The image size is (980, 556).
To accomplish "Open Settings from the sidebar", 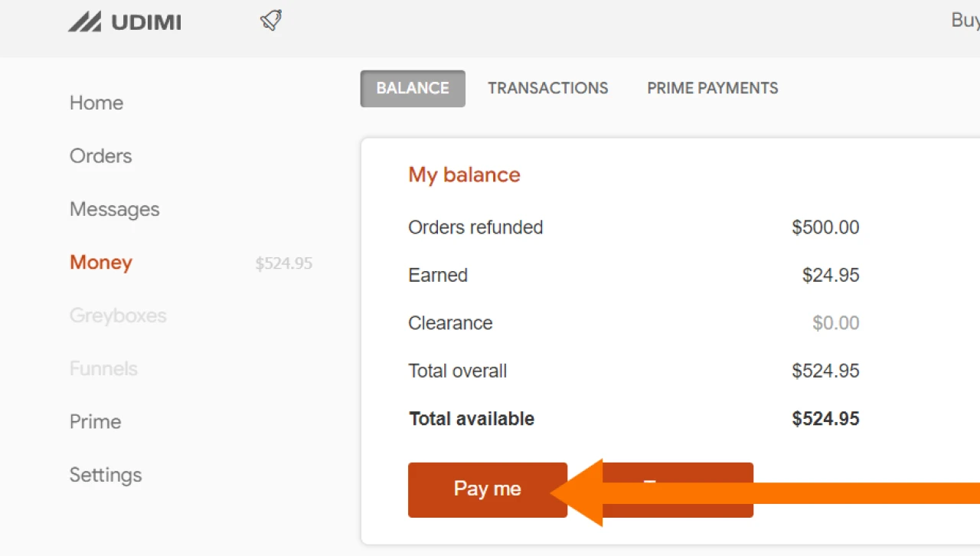I will pyautogui.click(x=106, y=475).
